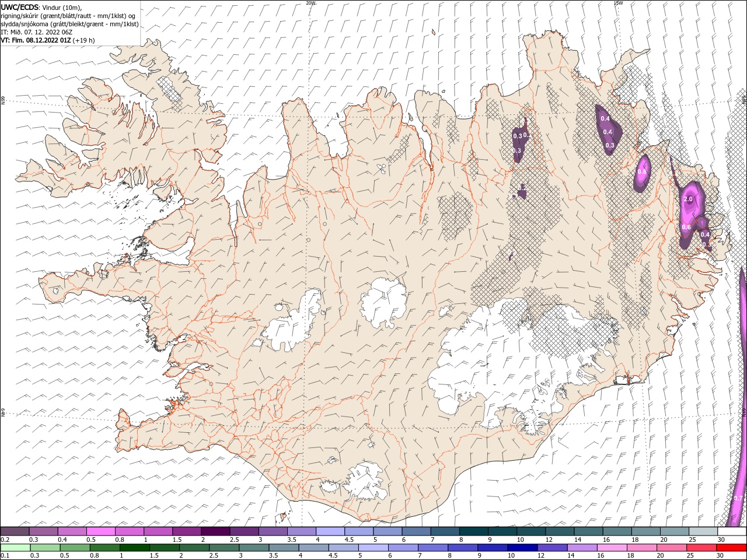Click the 'slydda/snjókoma' legend description line
Image resolution: width=747 pixels, height=560 pixels.
(70, 24)
